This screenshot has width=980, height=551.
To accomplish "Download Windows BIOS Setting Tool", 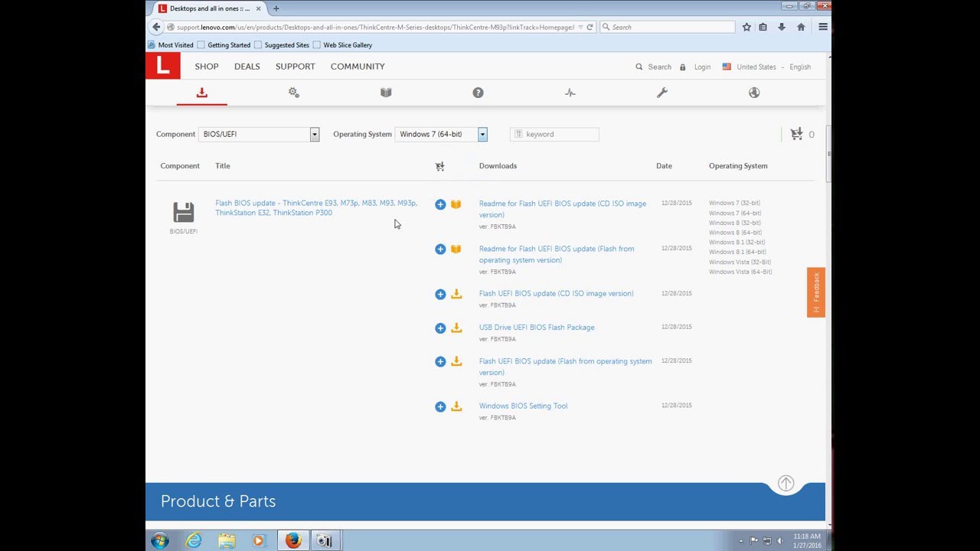I will point(456,406).
